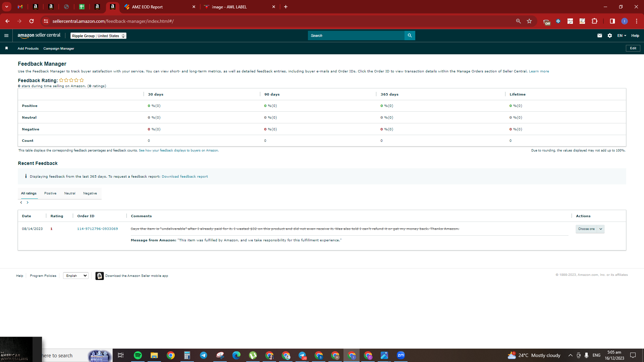Screen dimensions: 644x362
Task: Open how your feedback displays link
Action: [x=178, y=150]
